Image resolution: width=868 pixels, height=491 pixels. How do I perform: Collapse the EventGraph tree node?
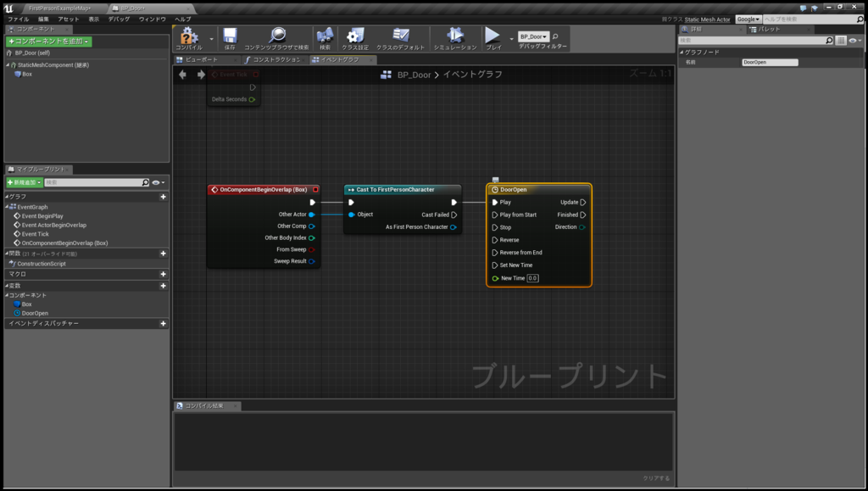7,207
